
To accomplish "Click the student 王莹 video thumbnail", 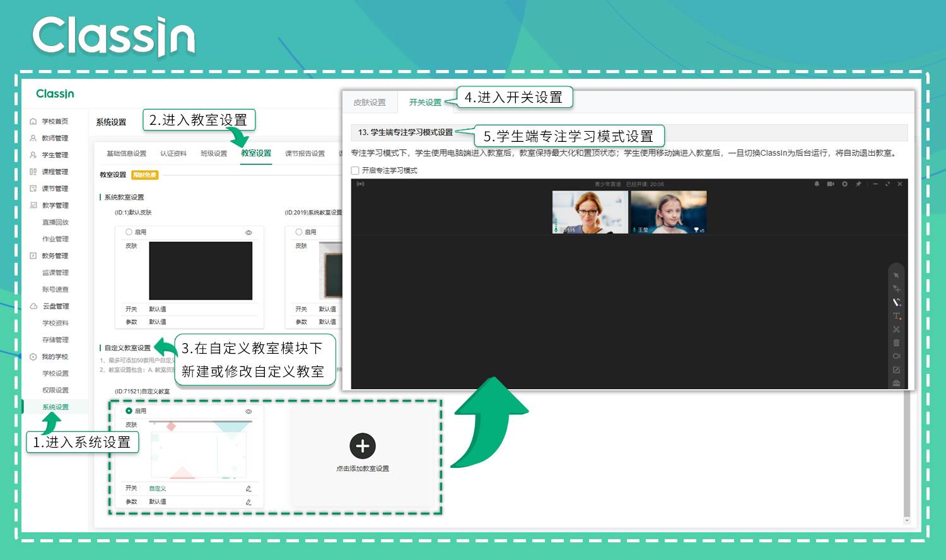I will (669, 212).
